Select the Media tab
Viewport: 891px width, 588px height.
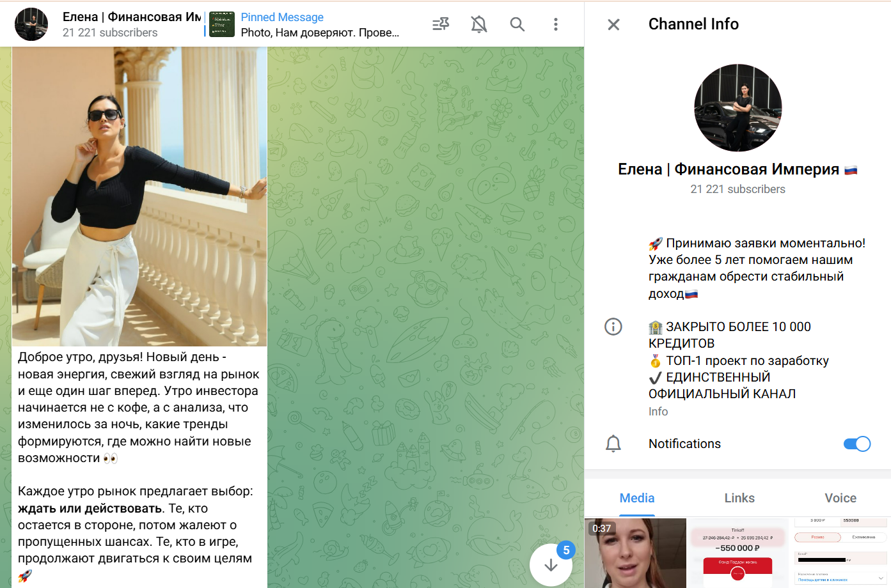636,498
